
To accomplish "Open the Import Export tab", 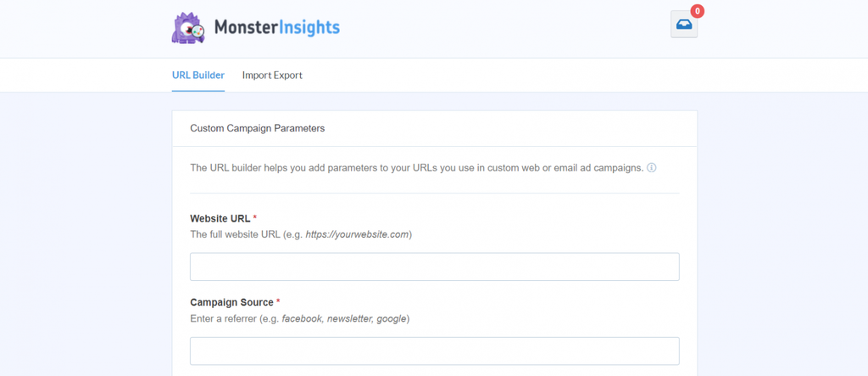I will [272, 75].
